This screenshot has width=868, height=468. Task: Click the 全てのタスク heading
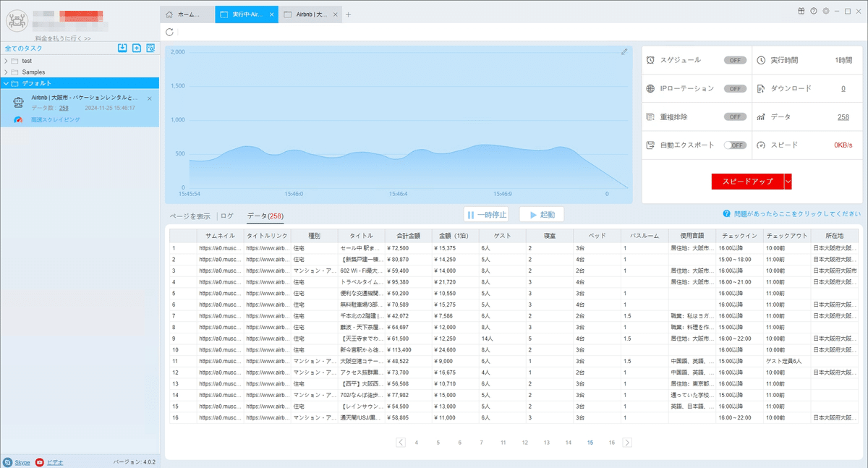point(23,48)
